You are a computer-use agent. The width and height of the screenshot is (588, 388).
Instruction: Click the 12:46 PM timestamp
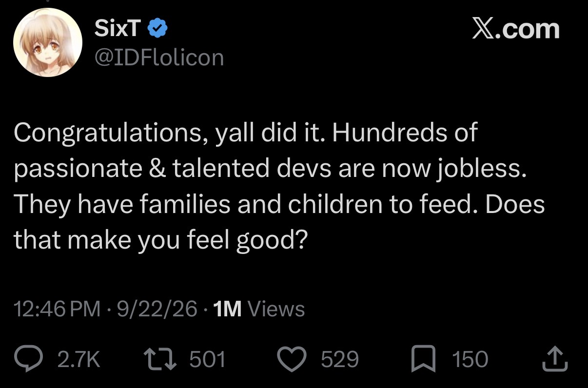click(x=58, y=309)
